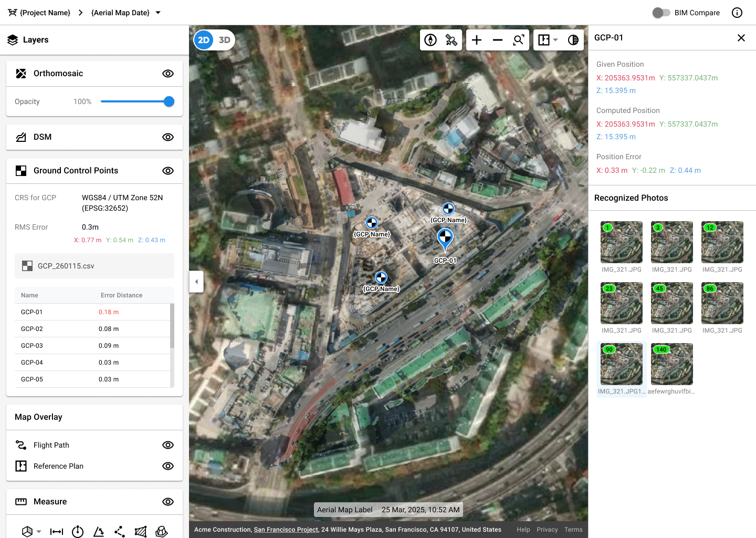Image resolution: width=756 pixels, height=538 pixels.
Task: Zoom in with the plus icon
Action: (x=477, y=40)
